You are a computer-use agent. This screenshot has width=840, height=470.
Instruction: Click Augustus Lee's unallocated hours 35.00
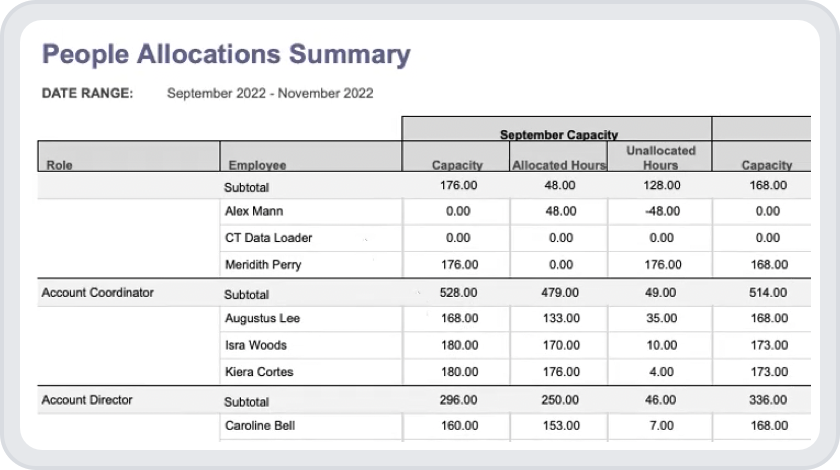pos(662,318)
